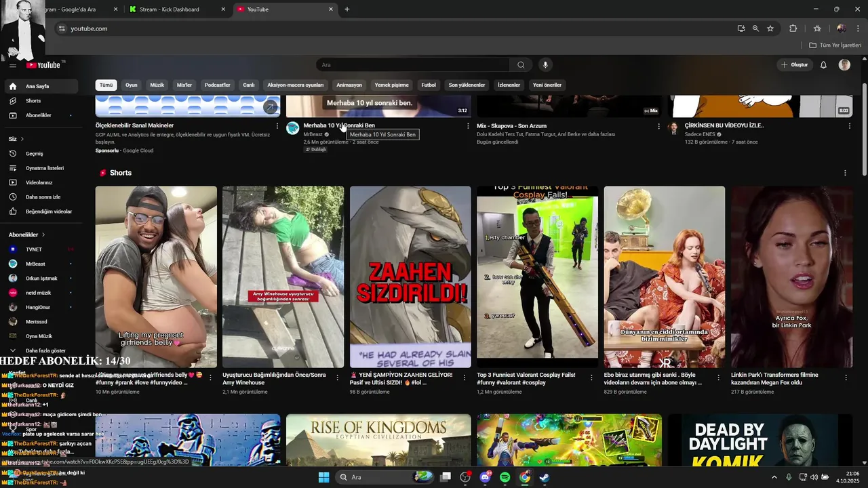
Task: Open YouTube notifications bell
Action: tap(823, 65)
